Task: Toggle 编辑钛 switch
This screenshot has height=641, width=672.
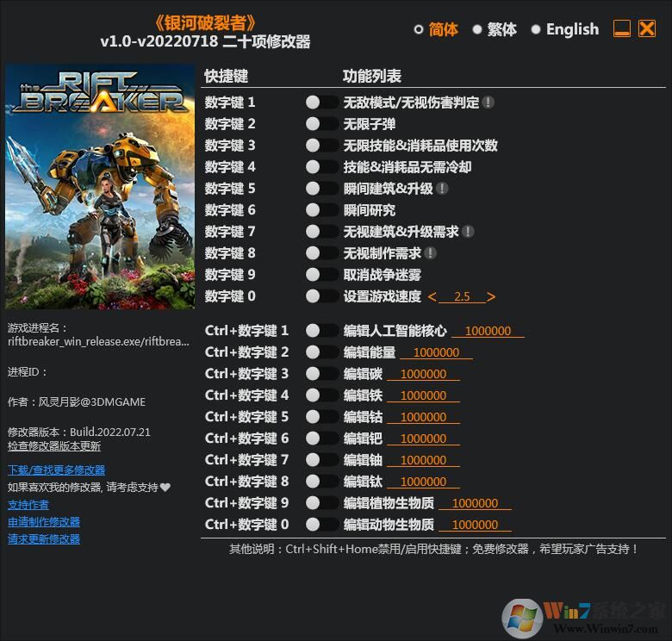Action: [x=322, y=481]
